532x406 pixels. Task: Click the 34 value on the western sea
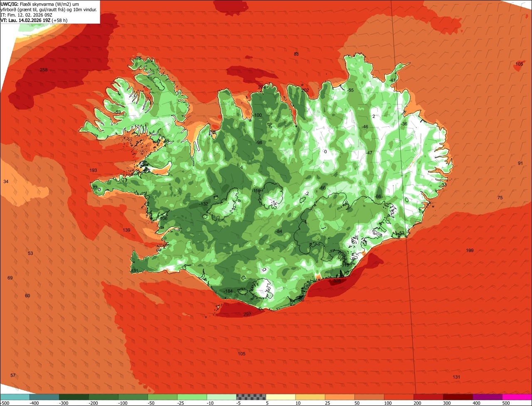coord(6,181)
